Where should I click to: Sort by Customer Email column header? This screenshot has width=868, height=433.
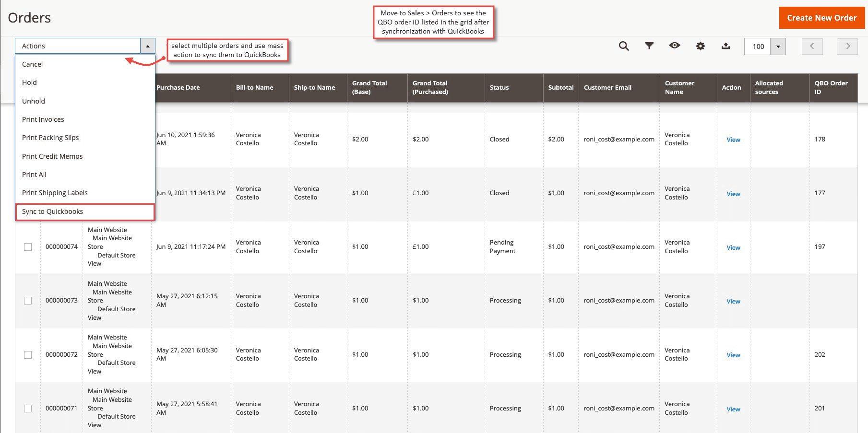tap(619, 88)
